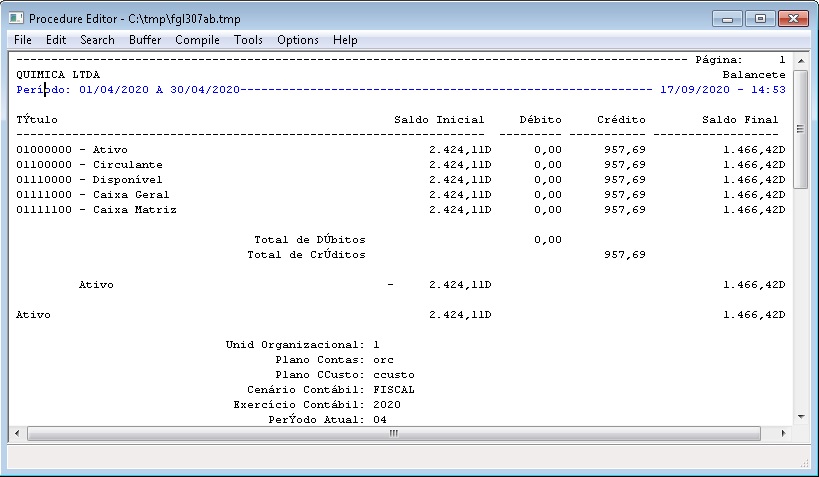This screenshot has width=819, height=477.
Task: Click the 'Total de DÚbitos' label
Action: point(310,240)
